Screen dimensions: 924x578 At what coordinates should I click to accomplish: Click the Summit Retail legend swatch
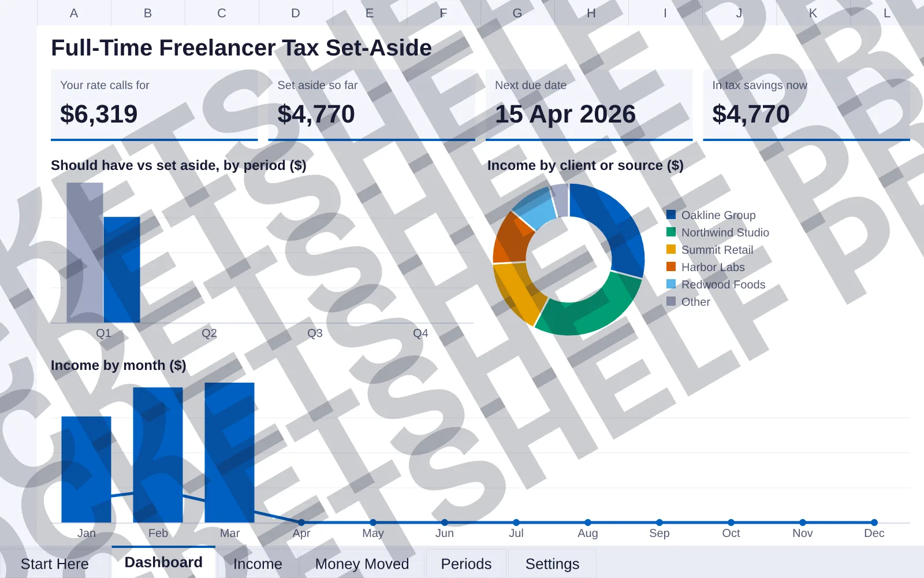[x=671, y=249]
